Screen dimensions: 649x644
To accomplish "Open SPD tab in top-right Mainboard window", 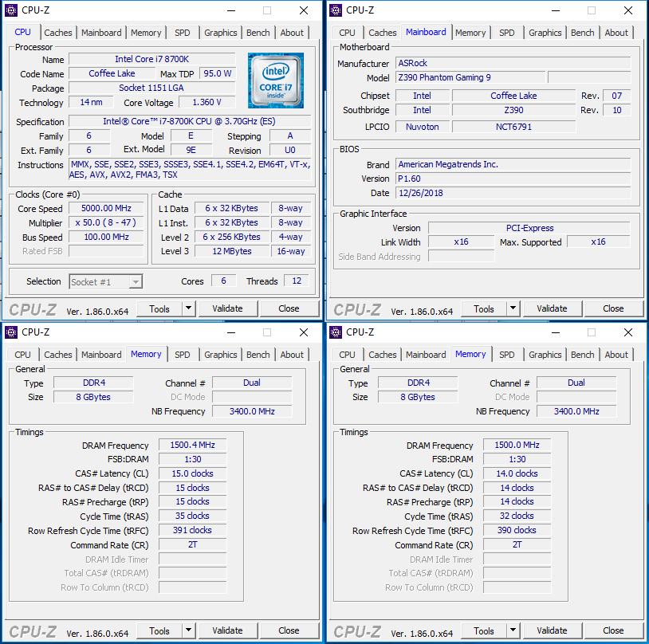I will pos(506,33).
